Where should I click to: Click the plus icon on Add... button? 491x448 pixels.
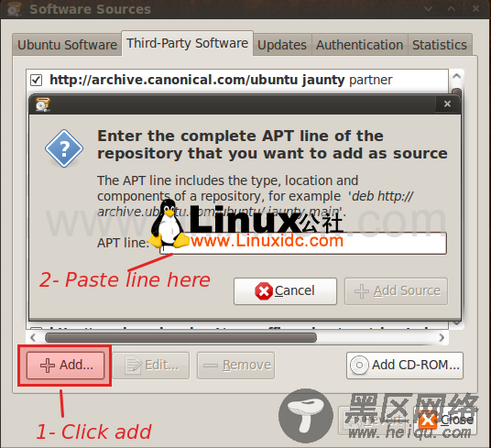48,366
